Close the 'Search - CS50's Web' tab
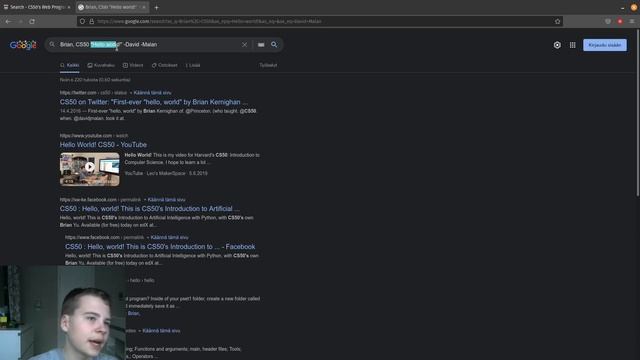The height and width of the screenshot is (360, 640). (x=69, y=7)
